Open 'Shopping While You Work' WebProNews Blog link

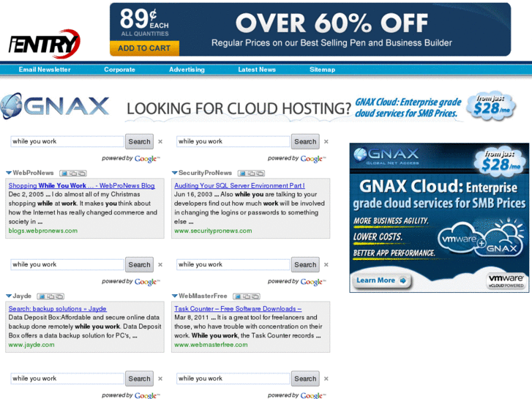pyautogui.click(x=81, y=185)
